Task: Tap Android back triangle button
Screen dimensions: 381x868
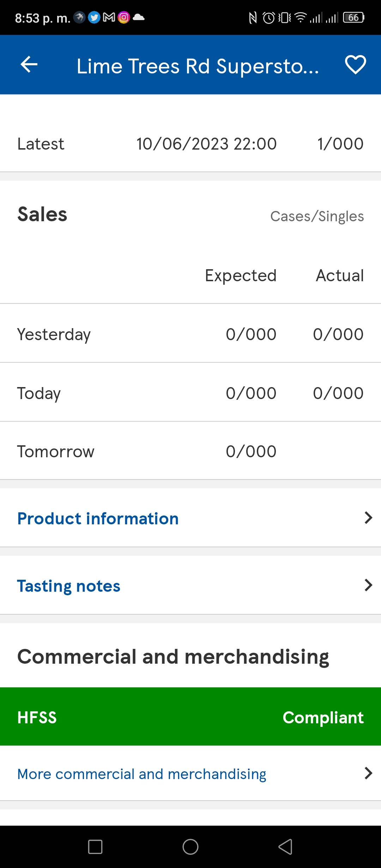Action: [x=285, y=847]
